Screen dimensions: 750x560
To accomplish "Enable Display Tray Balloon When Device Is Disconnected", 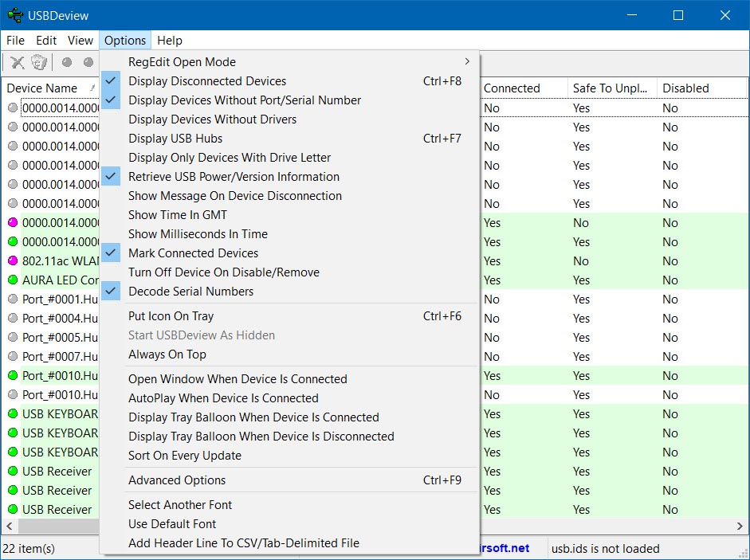I will [289, 437].
